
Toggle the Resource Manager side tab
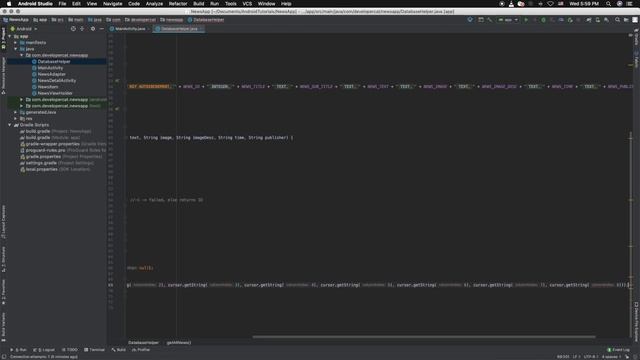pos(3,76)
